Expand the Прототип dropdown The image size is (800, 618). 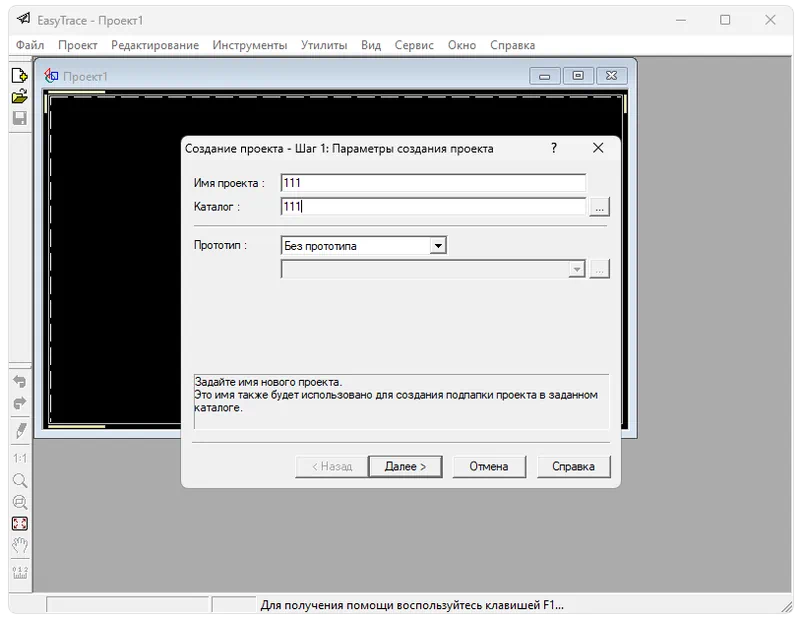coord(438,246)
